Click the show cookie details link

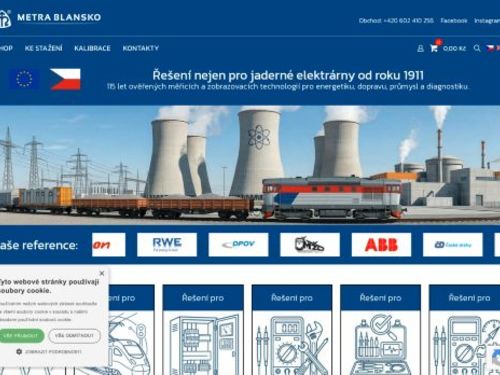[x=53, y=352]
